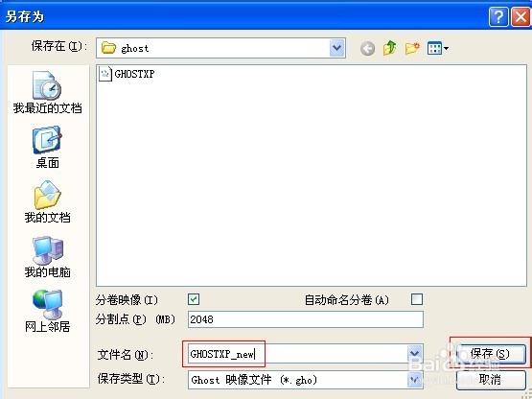The width and height of the screenshot is (532, 399).
Task: Uncheck the split image (分卷映像) checkbox
Action: click(x=194, y=299)
